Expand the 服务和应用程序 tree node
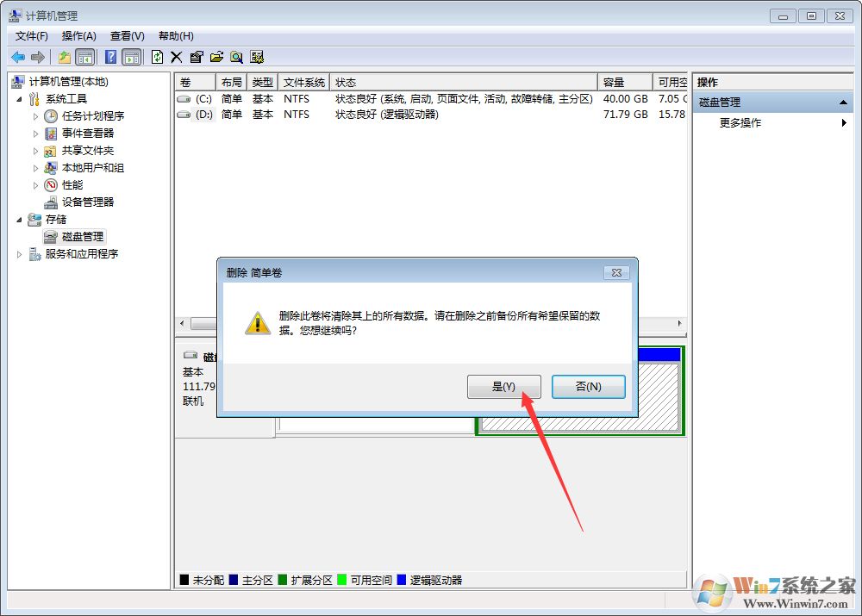The height and width of the screenshot is (616, 862). click(x=18, y=253)
